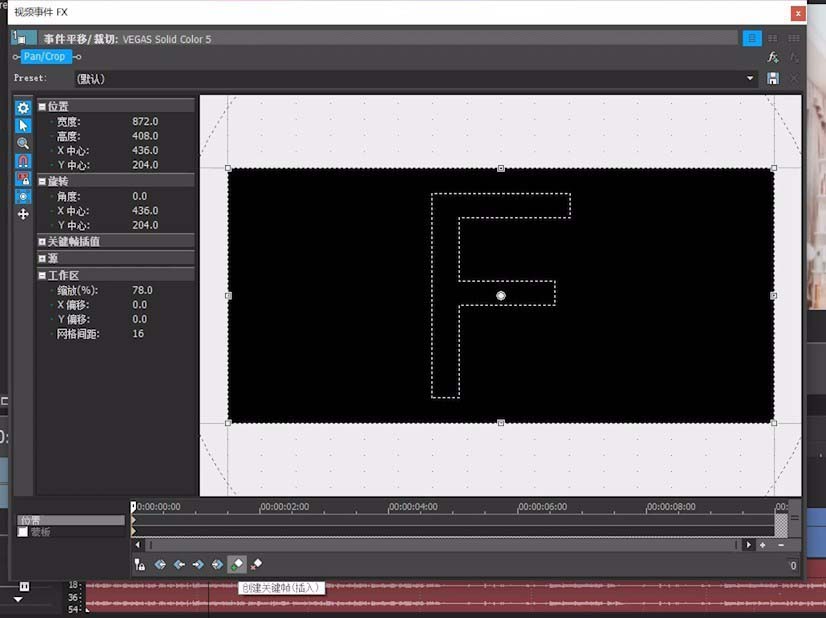Screen dimensions: 826x618
Task: Edit the 高度 value 408.0
Action: [x=145, y=136]
